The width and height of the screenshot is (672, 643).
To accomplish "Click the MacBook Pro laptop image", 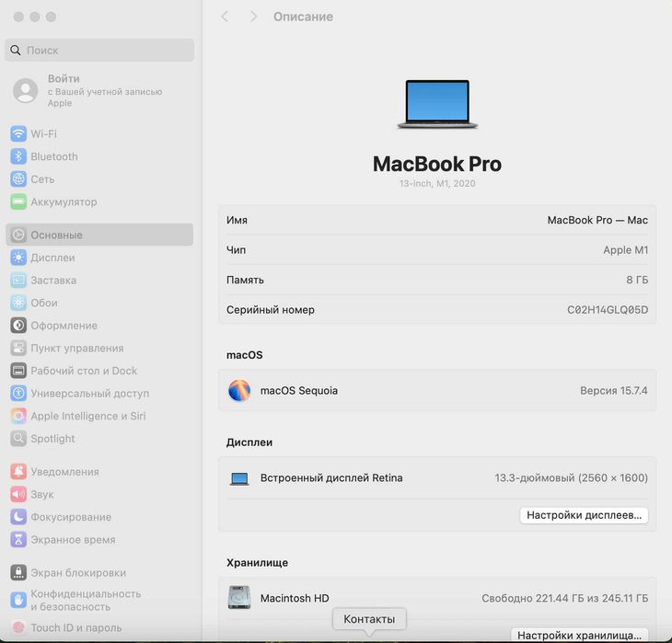I will pos(437,104).
